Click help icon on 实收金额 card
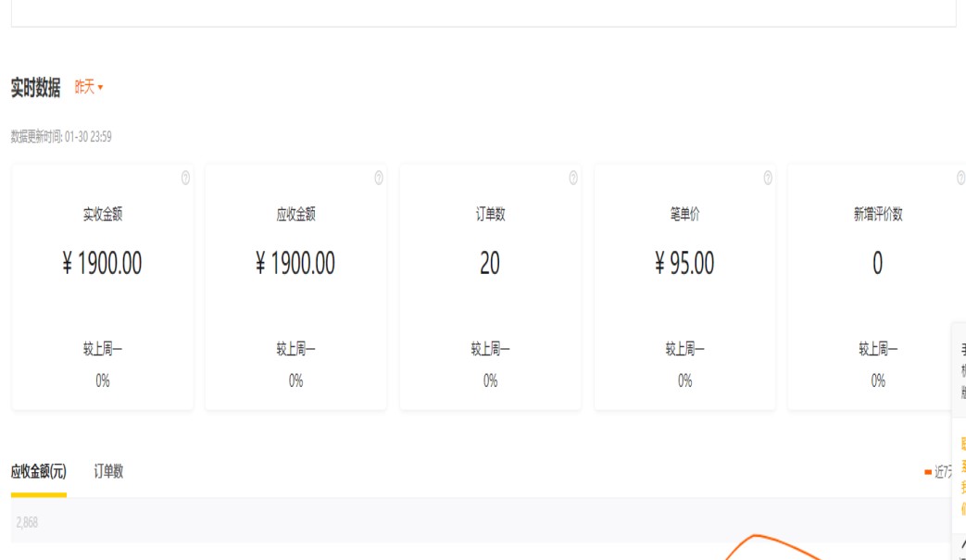 click(x=185, y=178)
